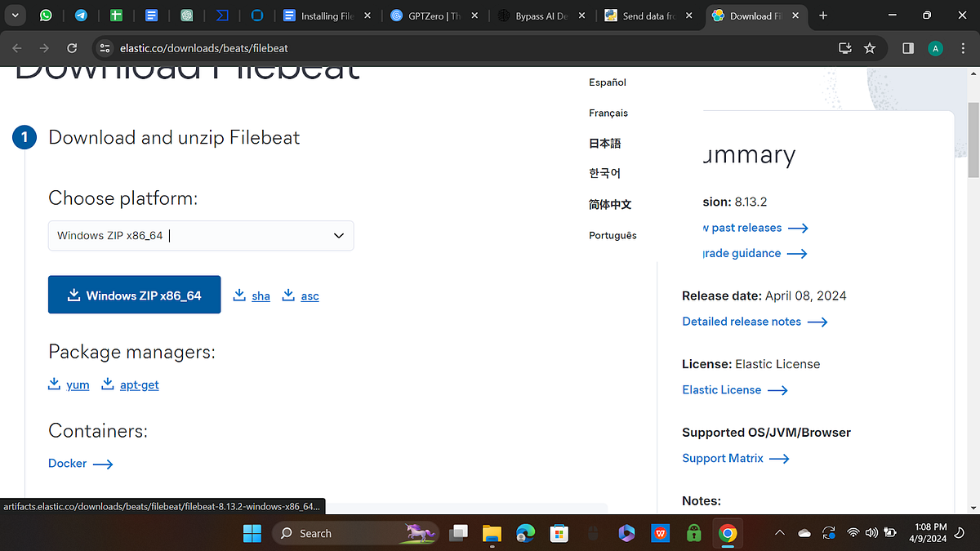The image size is (980, 551).
Task: Select Español from the language list
Action: [607, 82]
